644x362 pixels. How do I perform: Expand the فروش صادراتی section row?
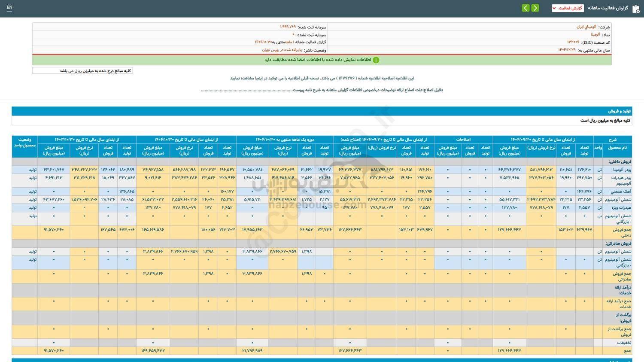point(614,242)
